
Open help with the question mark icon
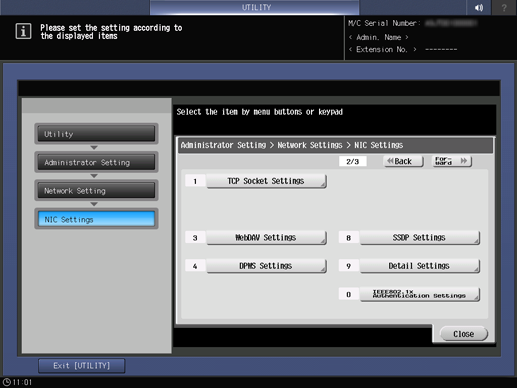(504, 7)
